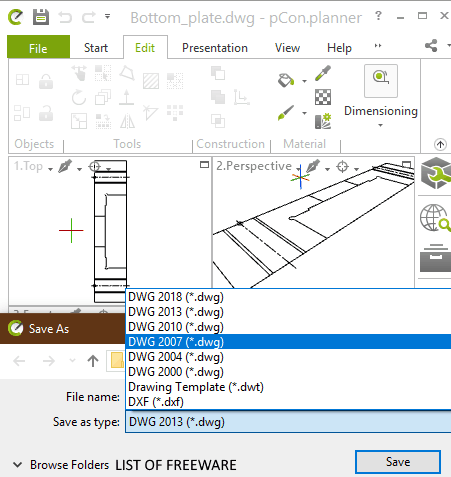Open the configuration box-and-wrench side panel icon
451x477 pixels.
[x=435, y=174]
